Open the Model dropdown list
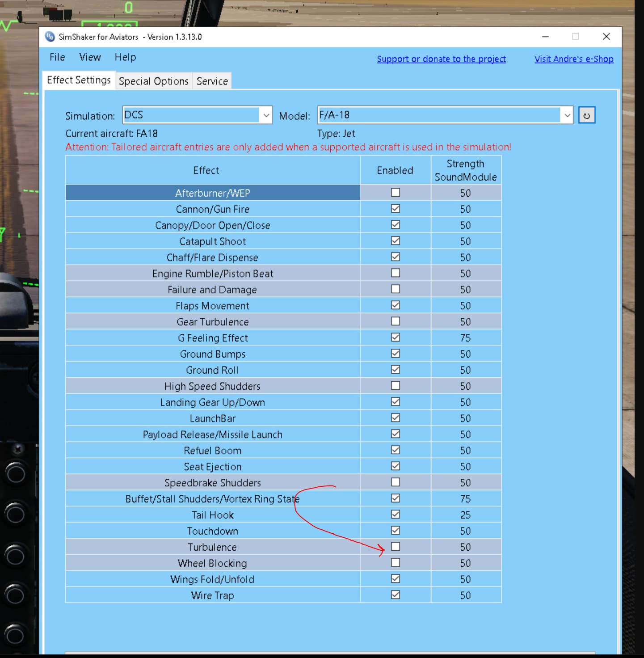The image size is (644, 658). [x=567, y=115]
